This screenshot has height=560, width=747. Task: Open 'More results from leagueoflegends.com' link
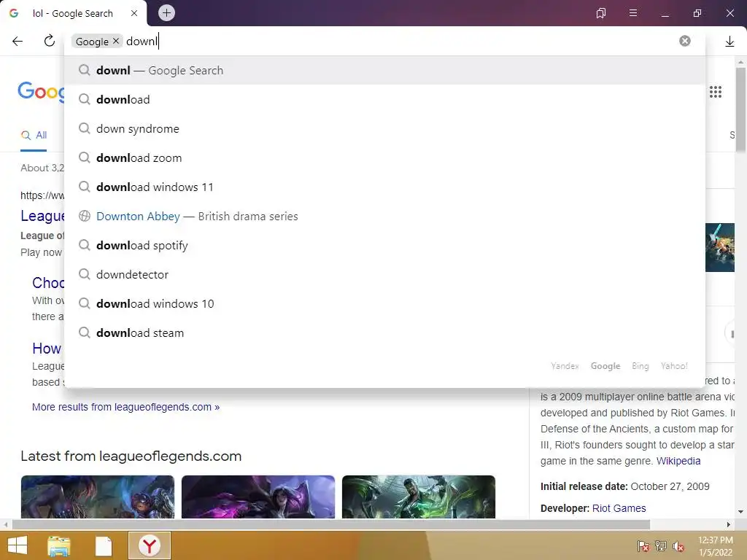[125, 407]
